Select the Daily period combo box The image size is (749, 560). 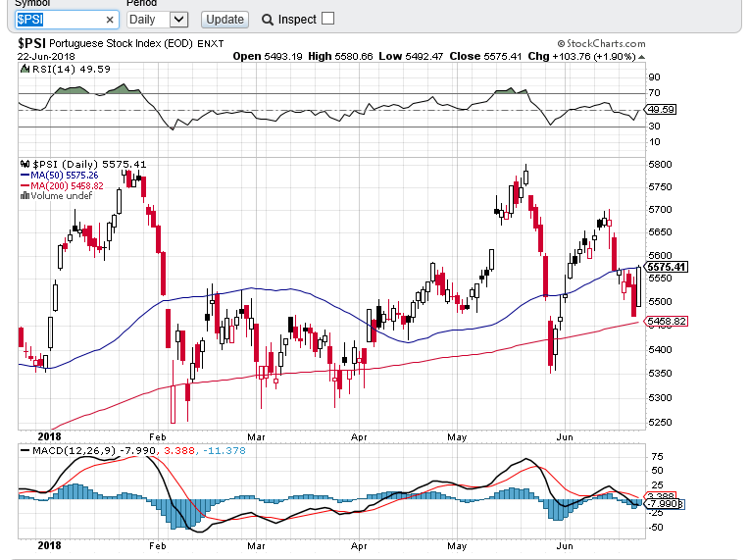(158, 20)
